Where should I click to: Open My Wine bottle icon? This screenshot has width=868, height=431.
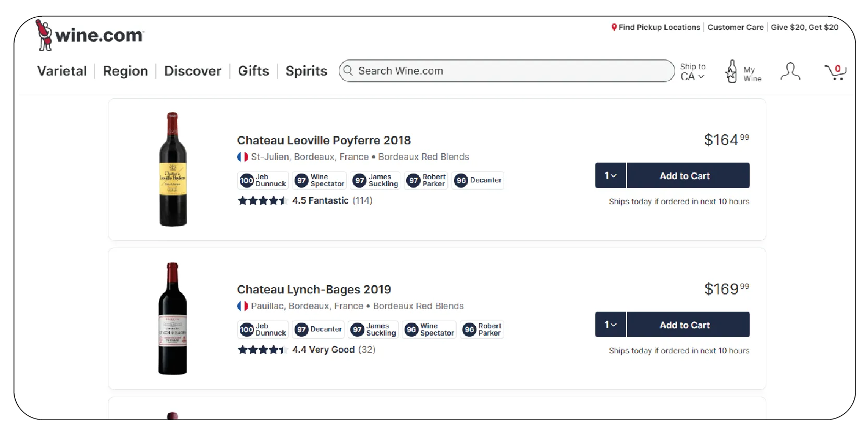pos(731,71)
